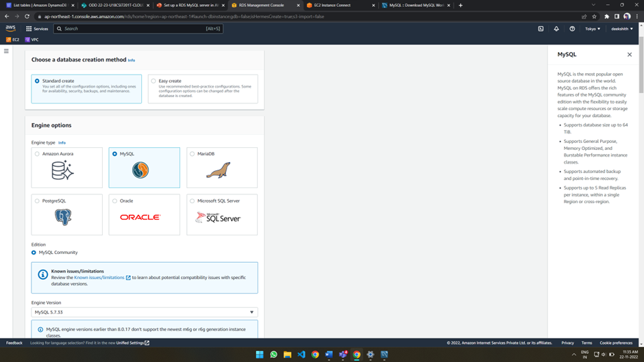This screenshot has width=644, height=362.
Task: Open the browser extensions puzzle icon
Action: pyautogui.click(x=606, y=16)
